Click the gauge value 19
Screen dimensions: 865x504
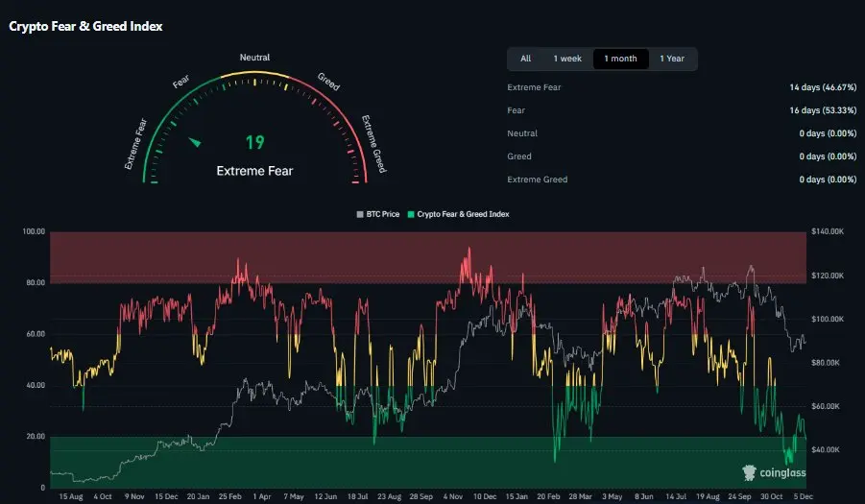pyautogui.click(x=254, y=143)
